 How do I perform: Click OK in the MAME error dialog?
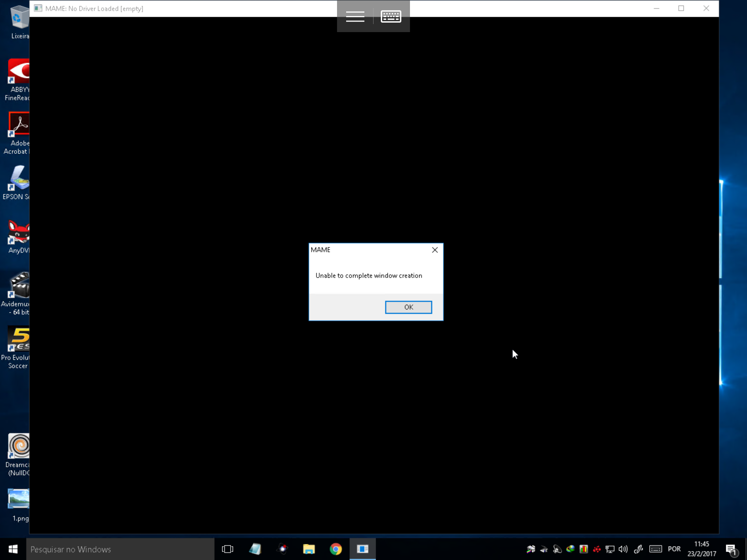tap(408, 307)
